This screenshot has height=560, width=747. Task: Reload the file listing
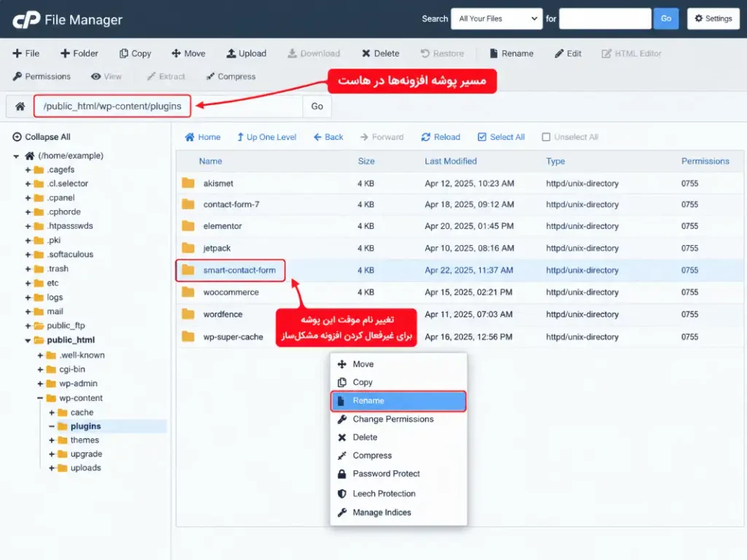(x=441, y=137)
